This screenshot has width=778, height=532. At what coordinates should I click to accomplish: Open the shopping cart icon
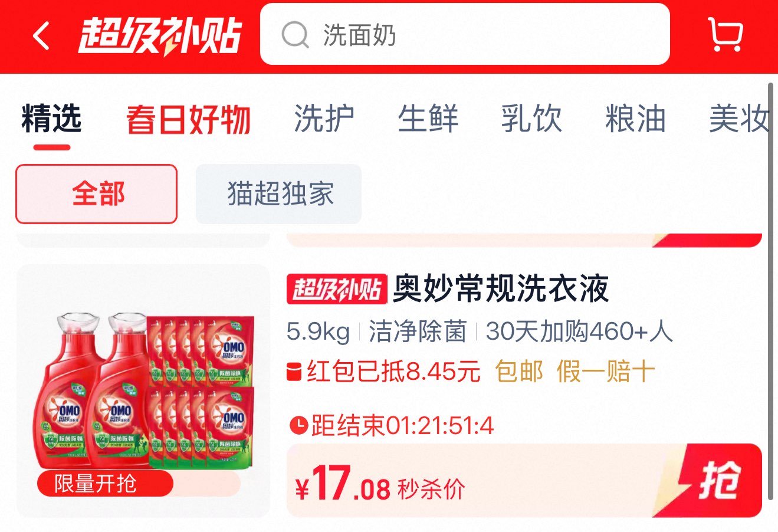(725, 34)
